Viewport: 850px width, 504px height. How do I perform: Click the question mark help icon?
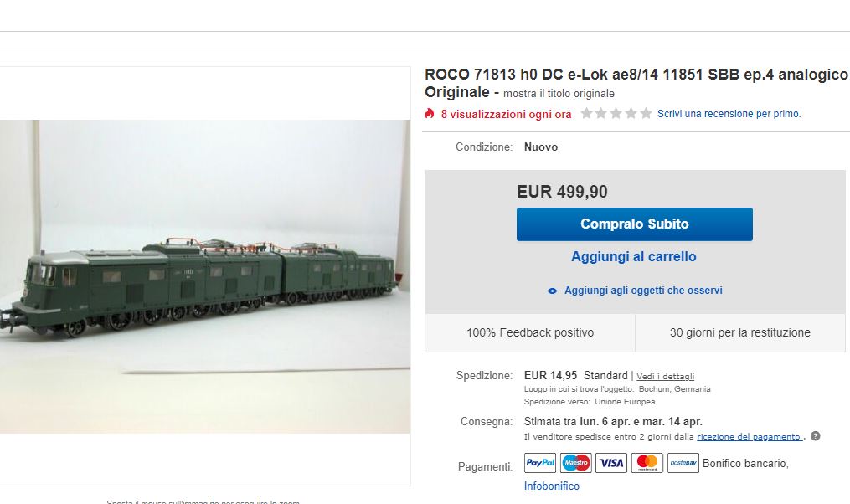(816, 435)
